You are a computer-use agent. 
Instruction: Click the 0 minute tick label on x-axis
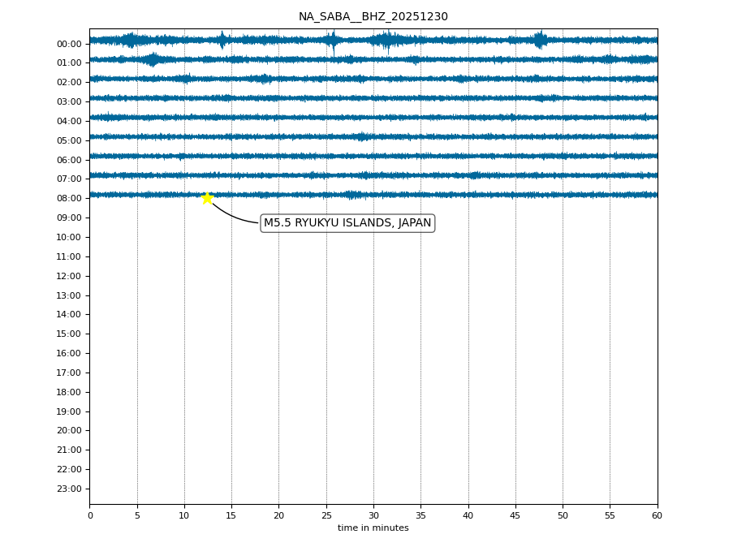pos(90,515)
